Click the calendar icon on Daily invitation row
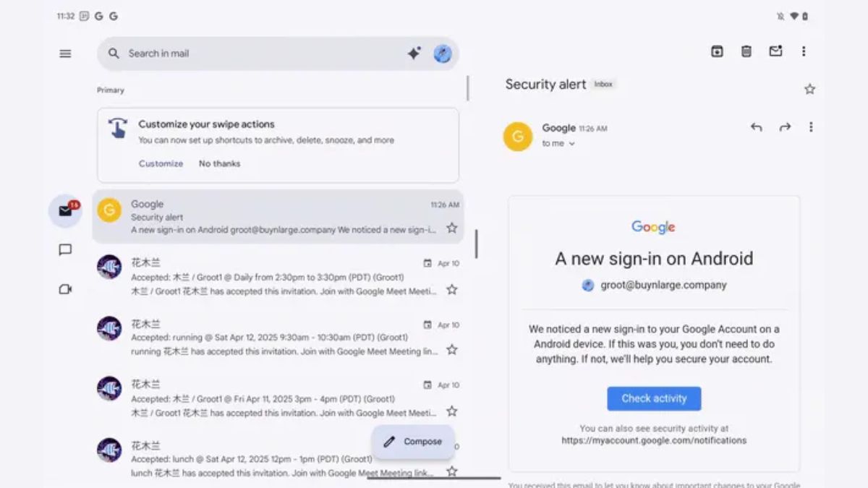The height and width of the screenshot is (488, 868). pos(427,264)
